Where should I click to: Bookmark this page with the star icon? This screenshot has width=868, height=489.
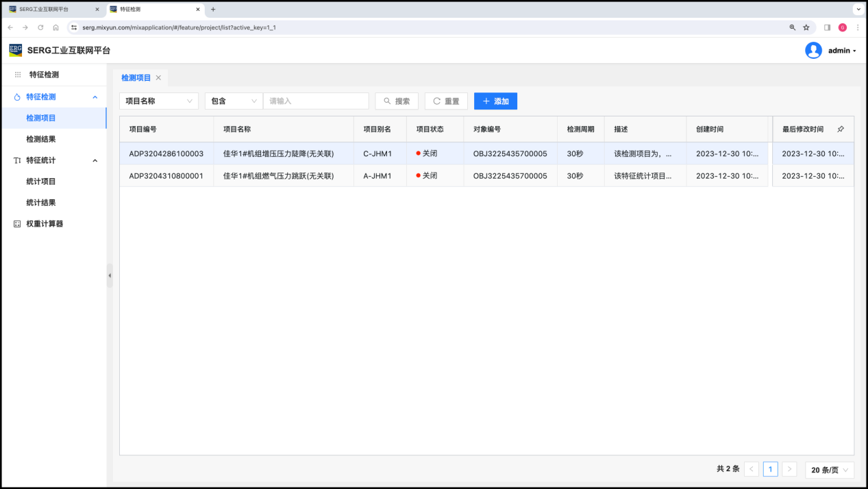(806, 27)
